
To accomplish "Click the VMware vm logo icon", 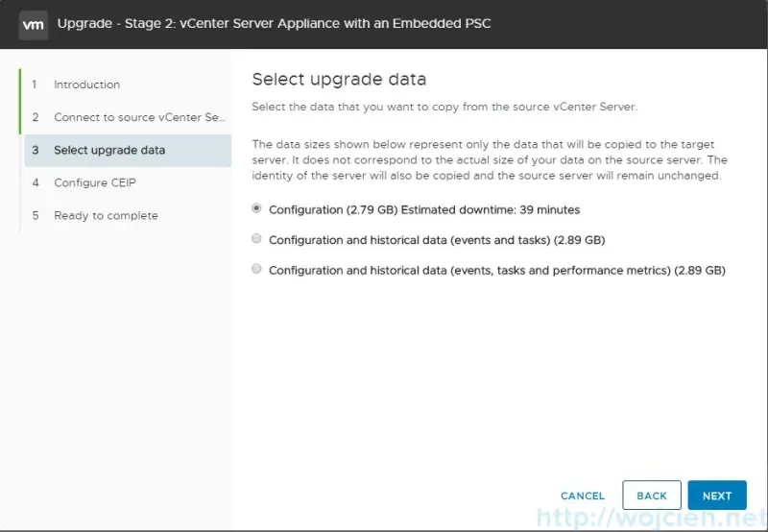I will pyautogui.click(x=34, y=25).
